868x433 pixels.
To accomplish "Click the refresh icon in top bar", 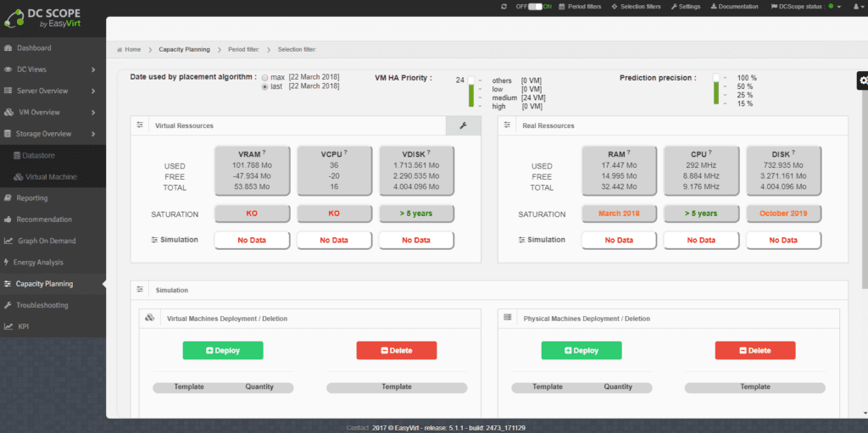I will [504, 7].
